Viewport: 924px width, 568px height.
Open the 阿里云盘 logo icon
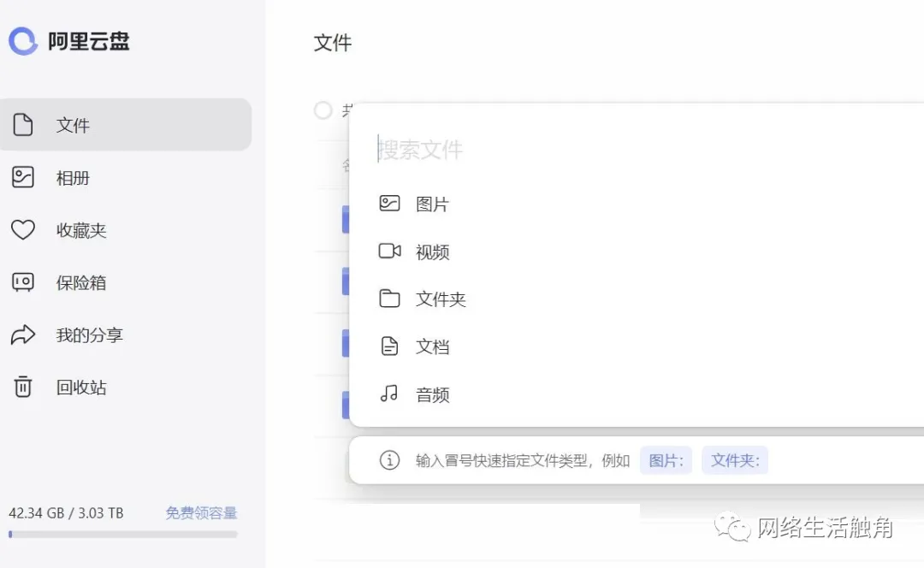coord(23,40)
